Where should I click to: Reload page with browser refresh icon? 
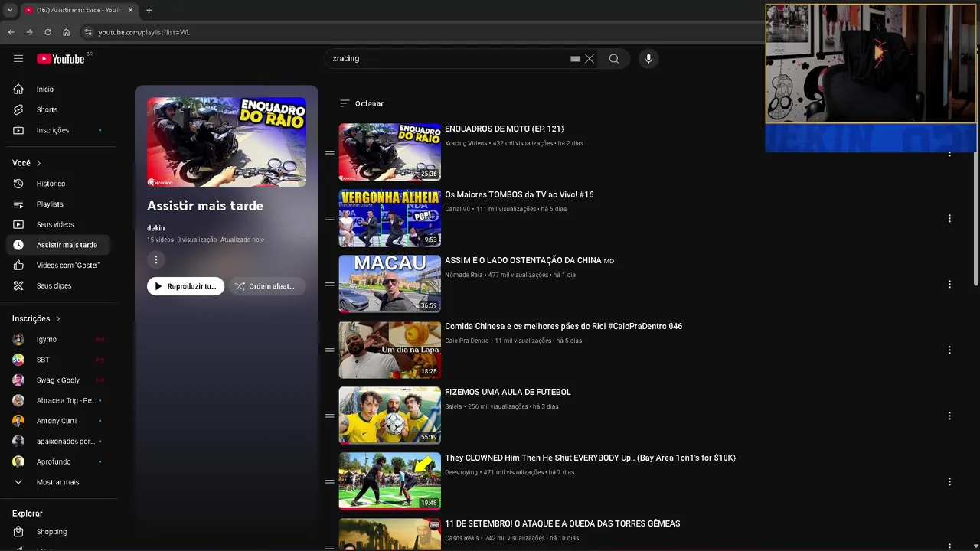coord(47,32)
